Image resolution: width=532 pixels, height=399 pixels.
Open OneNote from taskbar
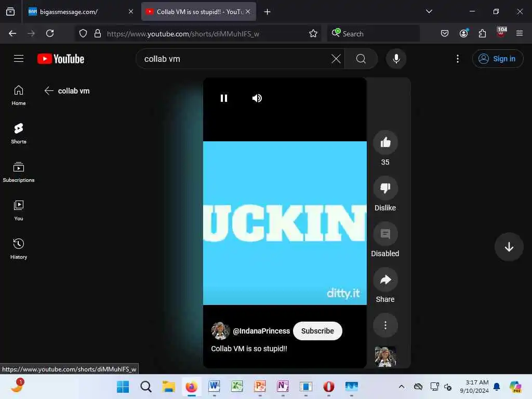pyautogui.click(x=283, y=387)
